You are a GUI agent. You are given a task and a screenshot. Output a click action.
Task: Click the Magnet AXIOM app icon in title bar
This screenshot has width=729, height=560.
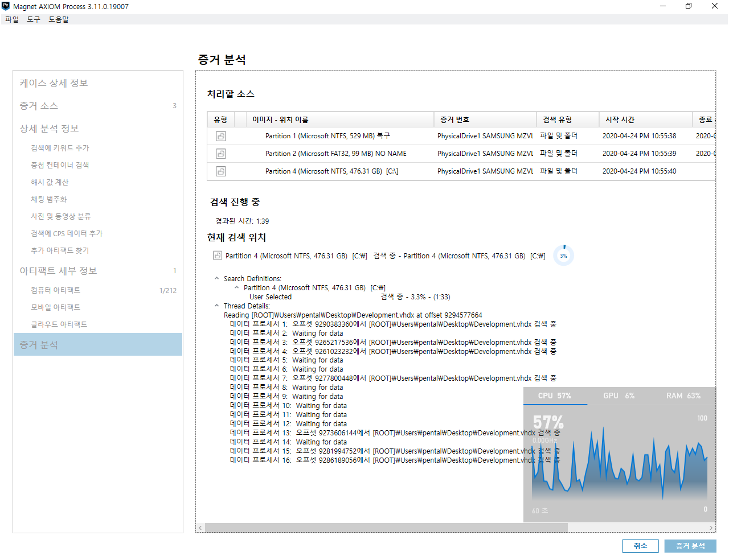pos(6,6)
